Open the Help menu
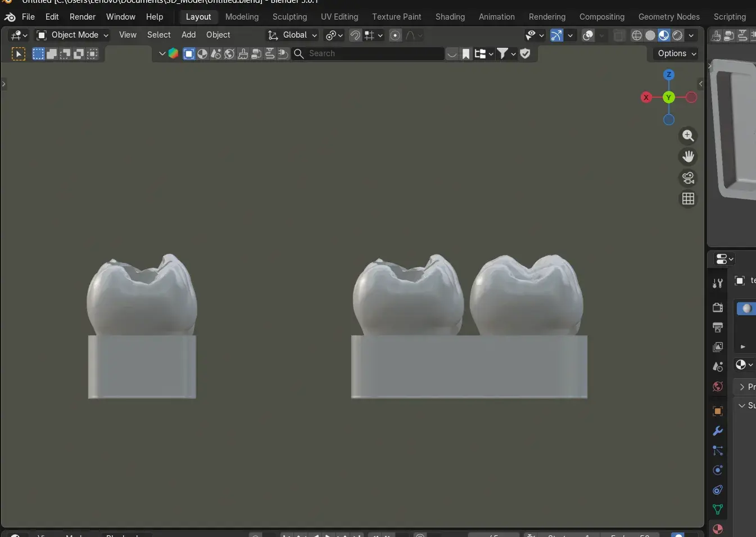 coord(155,17)
